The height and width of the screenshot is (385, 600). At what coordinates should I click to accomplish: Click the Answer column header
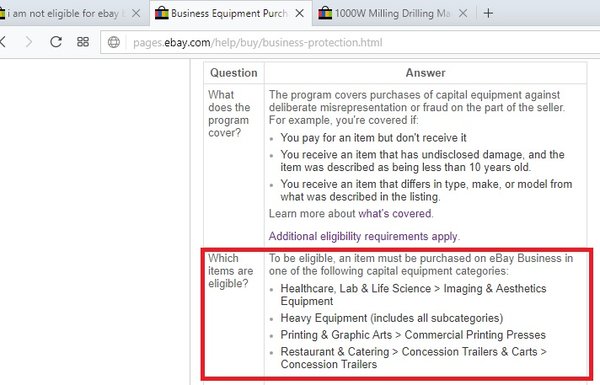[x=425, y=73]
